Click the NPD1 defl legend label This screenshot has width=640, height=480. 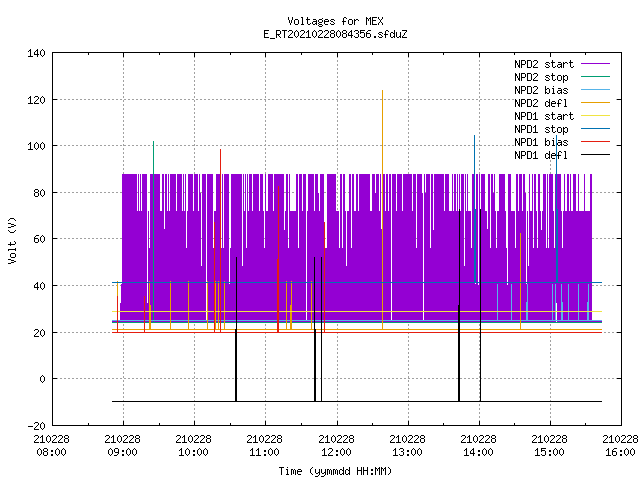click(x=541, y=155)
